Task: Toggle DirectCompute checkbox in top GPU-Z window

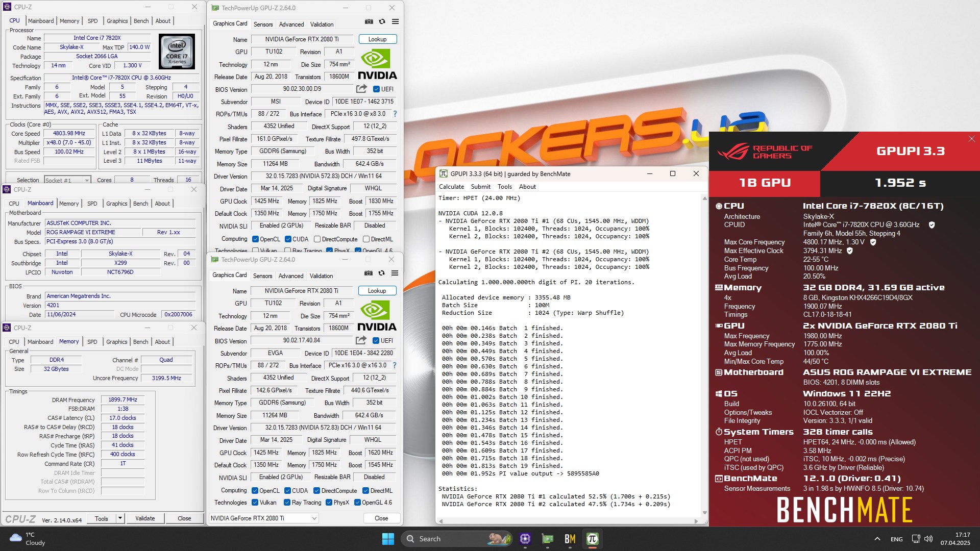Action: [x=317, y=239]
